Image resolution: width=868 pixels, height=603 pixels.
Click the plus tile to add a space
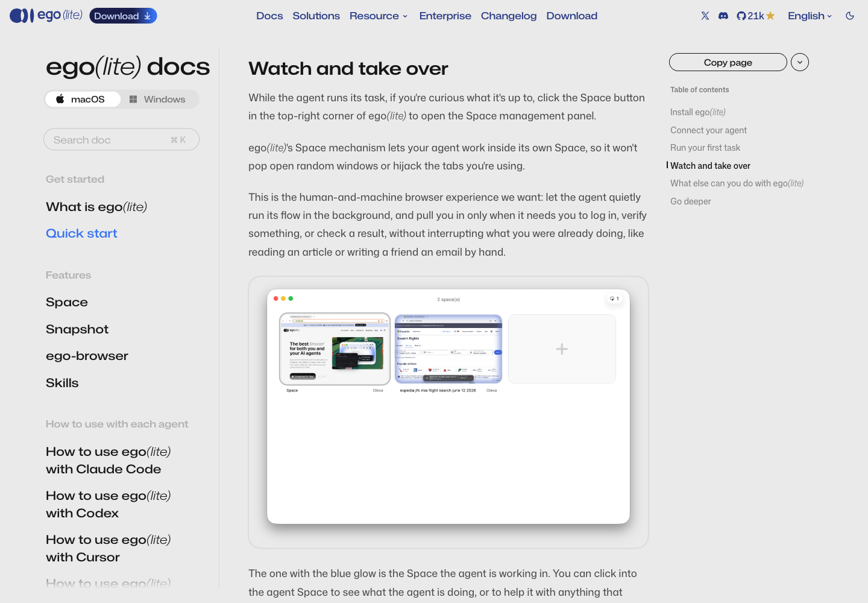tap(562, 349)
